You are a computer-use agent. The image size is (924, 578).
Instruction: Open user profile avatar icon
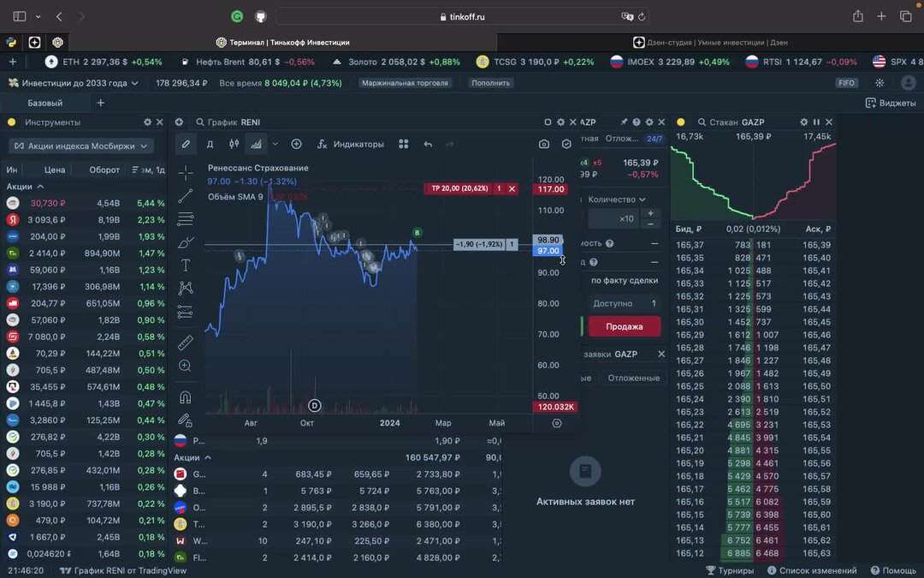pos(908,83)
